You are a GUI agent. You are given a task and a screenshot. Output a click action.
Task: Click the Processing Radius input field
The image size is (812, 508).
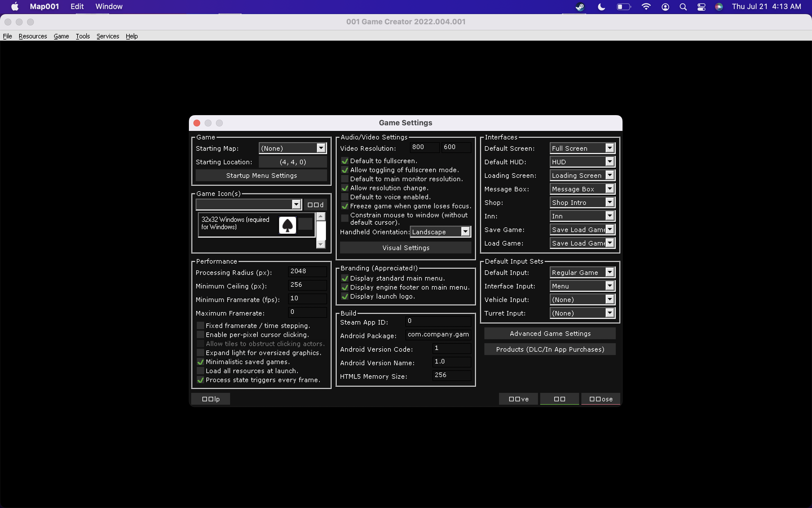pos(307,271)
